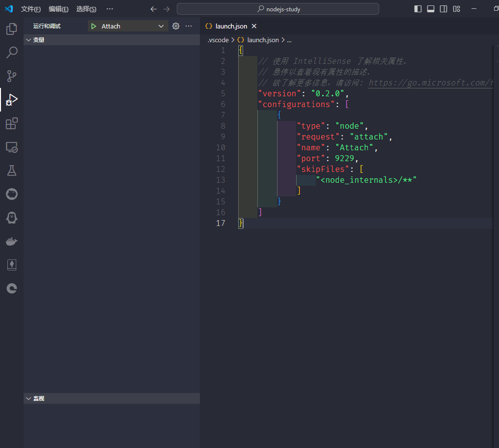The height and width of the screenshot is (448, 499).
Task: Click the "<node_internals>/**" string
Action: (366, 180)
